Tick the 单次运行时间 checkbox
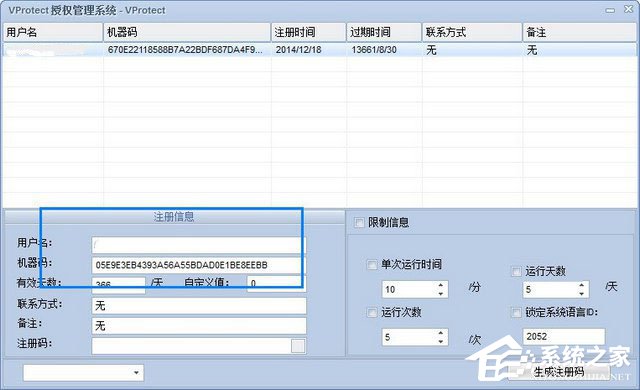The height and width of the screenshot is (390, 640). pyautogui.click(x=372, y=264)
